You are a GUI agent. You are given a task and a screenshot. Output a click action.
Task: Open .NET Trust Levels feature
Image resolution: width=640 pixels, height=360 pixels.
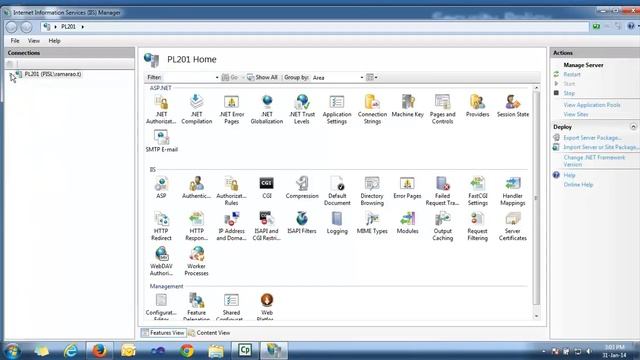click(x=302, y=109)
